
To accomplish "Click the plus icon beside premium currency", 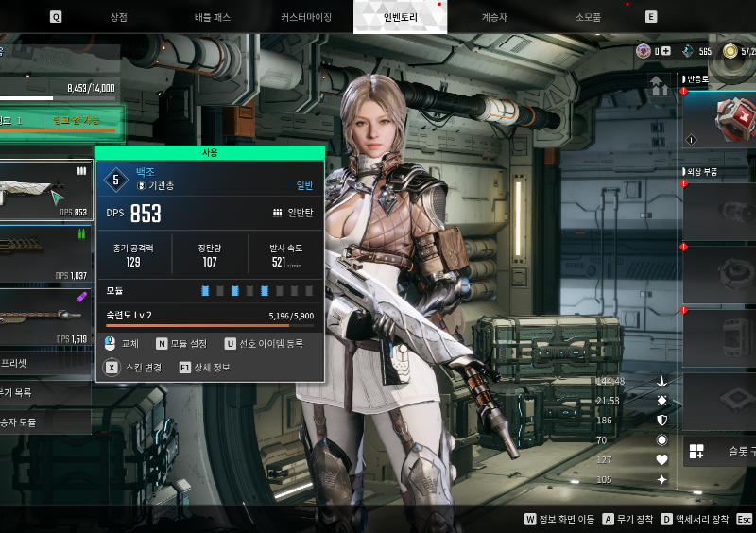I will click(x=666, y=51).
